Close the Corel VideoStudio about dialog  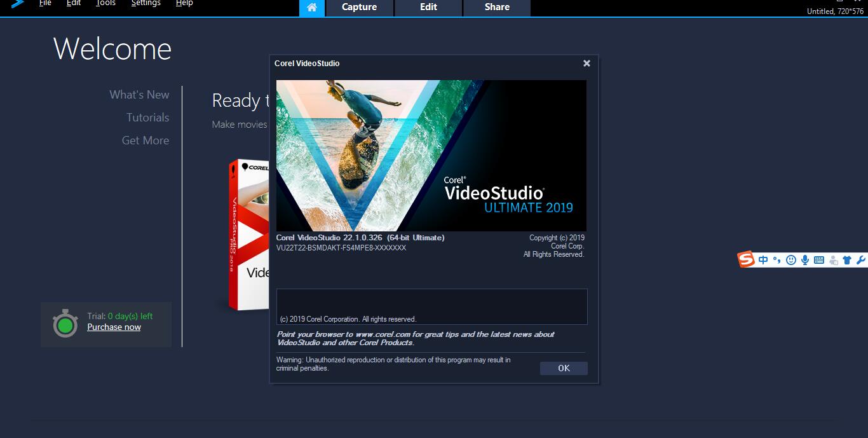[587, 63]
